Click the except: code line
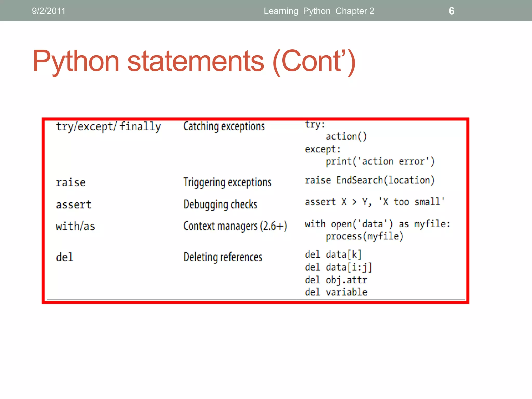The width and height of the screenshot is (532, 399). tap(322, 149)
